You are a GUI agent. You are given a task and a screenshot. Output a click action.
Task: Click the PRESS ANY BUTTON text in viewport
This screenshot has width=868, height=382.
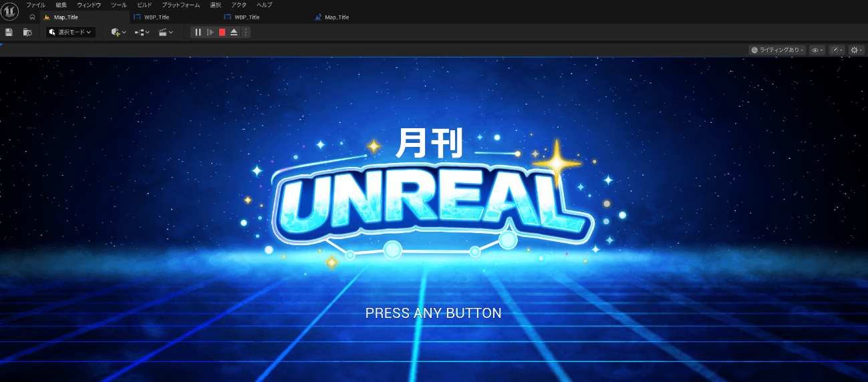click(x=433, y=313)
